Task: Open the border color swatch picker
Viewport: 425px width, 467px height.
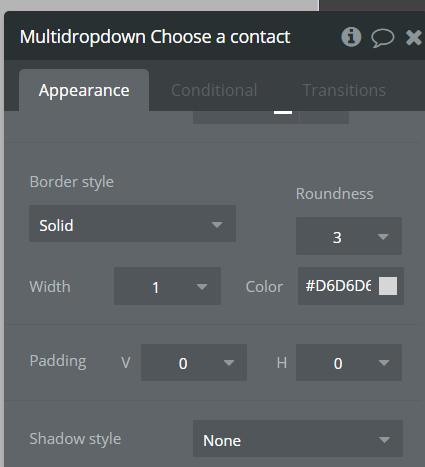Action: (388, 286)
